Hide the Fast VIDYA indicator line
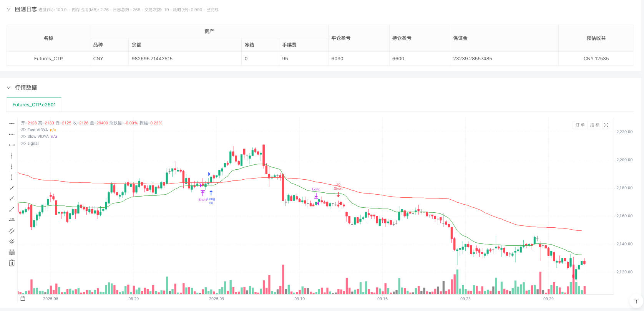This screenshot has height=311, width=644. pos(23,130)
